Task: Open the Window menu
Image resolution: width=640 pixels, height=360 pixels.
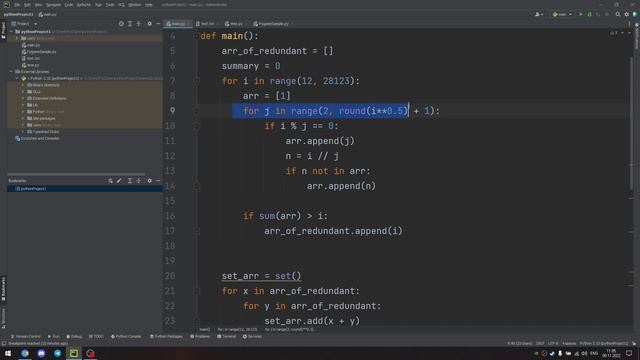Action: [x=135, y=5]
